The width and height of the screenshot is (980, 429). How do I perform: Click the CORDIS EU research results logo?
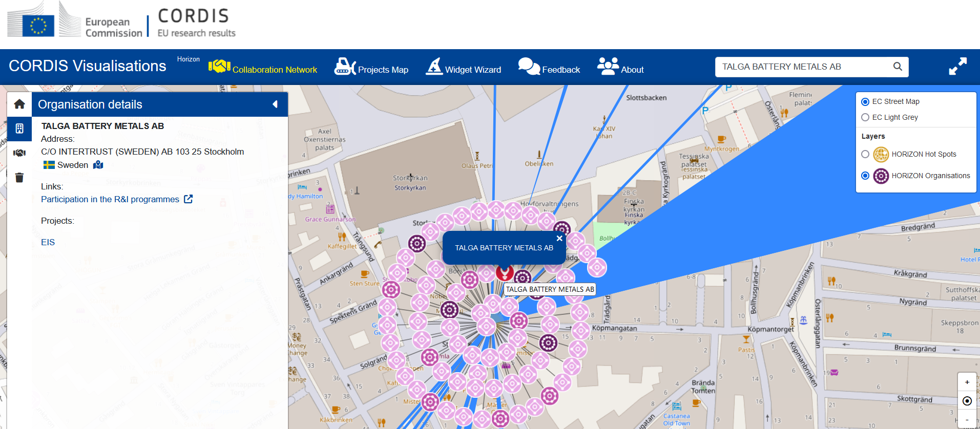coord(196,23)
